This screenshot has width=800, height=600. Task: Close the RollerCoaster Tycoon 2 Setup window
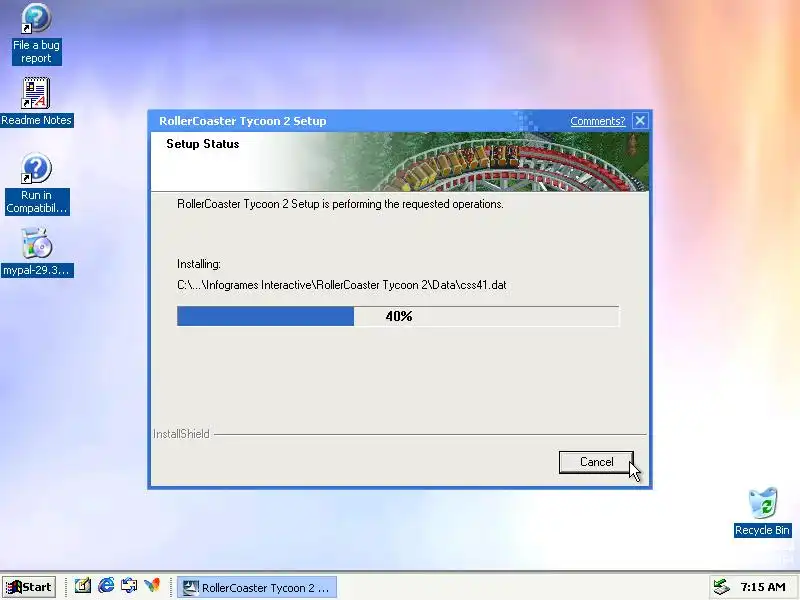point(640,121)
